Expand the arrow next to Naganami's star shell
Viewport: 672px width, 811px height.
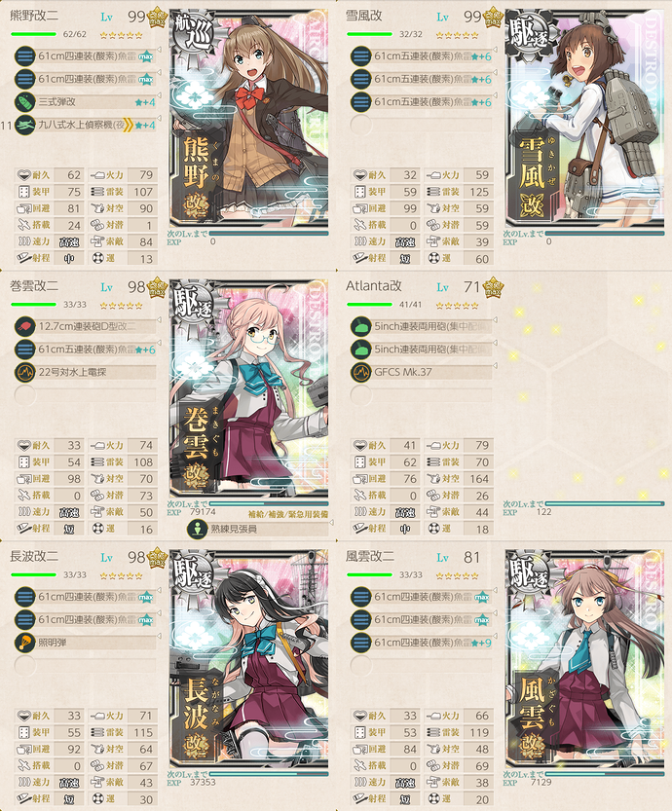pyautogui.click(x=159, y=636)
